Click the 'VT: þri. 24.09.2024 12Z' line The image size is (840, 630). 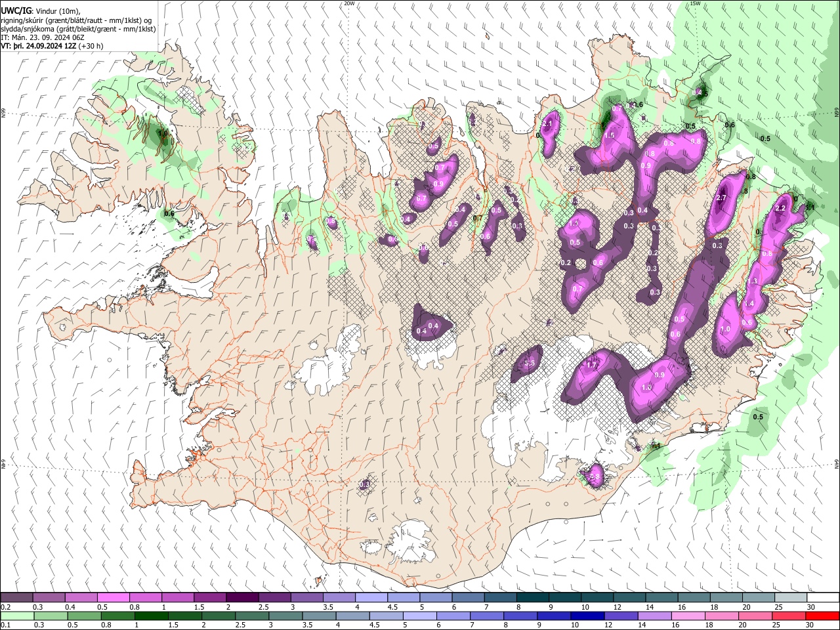click(38, 46)
